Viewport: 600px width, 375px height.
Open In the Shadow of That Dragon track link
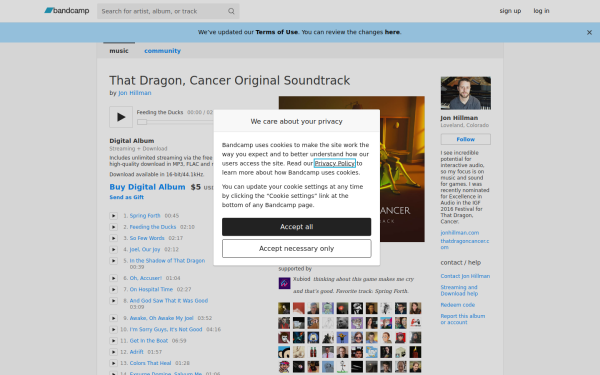[167, 261]
